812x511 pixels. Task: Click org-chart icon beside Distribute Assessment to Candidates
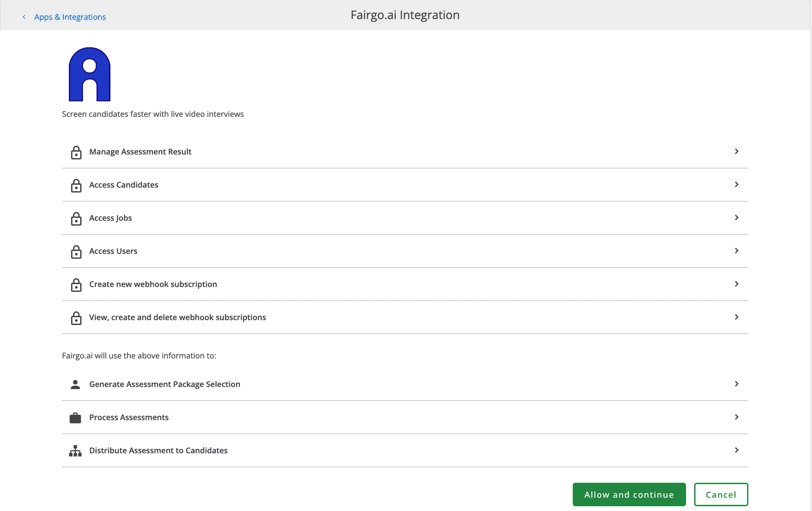pyautogui.click(x=75, y=451)
